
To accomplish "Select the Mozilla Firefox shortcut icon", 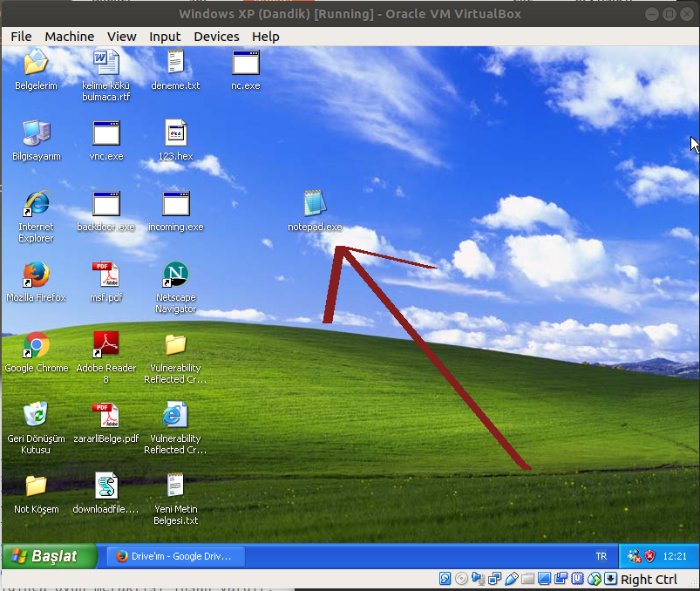I will pyautogui.click(x=36, y=274).
